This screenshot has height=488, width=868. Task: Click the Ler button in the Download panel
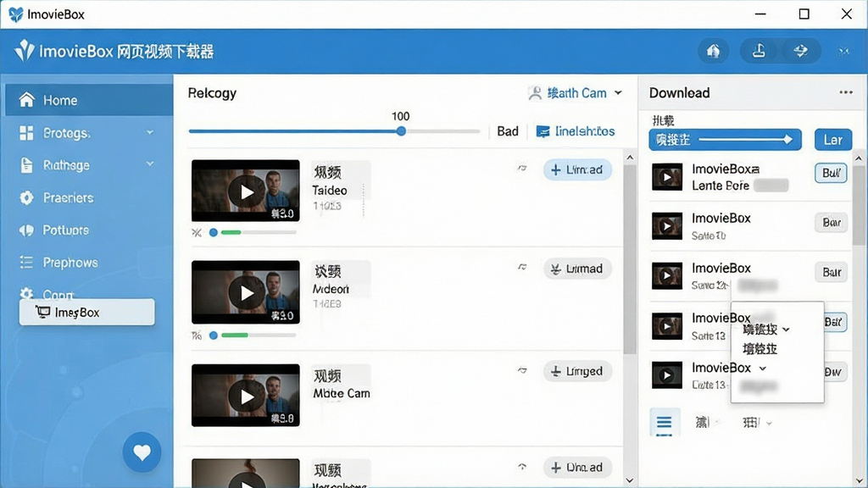(833, 140)
